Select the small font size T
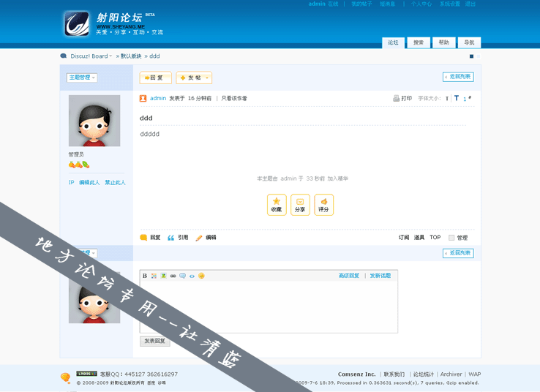 447,99
